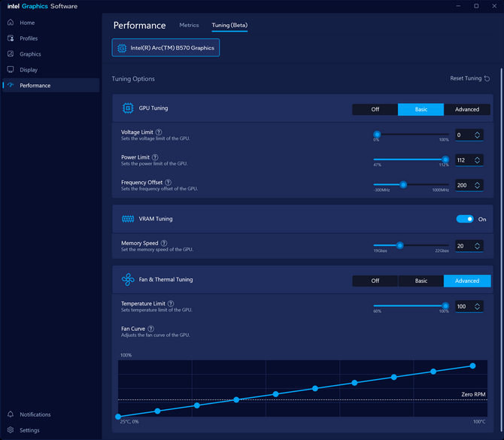The width and height of the screenshot is (504, 440).
Task: Show help for Fan Curve
Action: pos(150,329)
